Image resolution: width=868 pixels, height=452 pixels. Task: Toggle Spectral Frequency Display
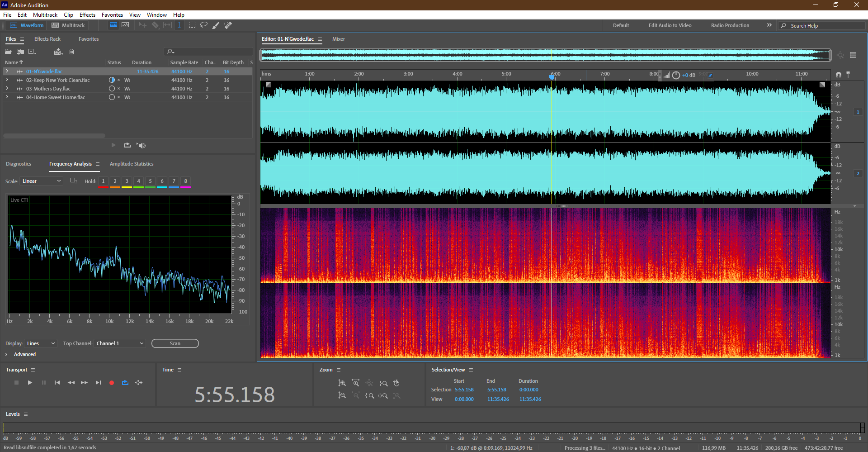tap(113, 25)
